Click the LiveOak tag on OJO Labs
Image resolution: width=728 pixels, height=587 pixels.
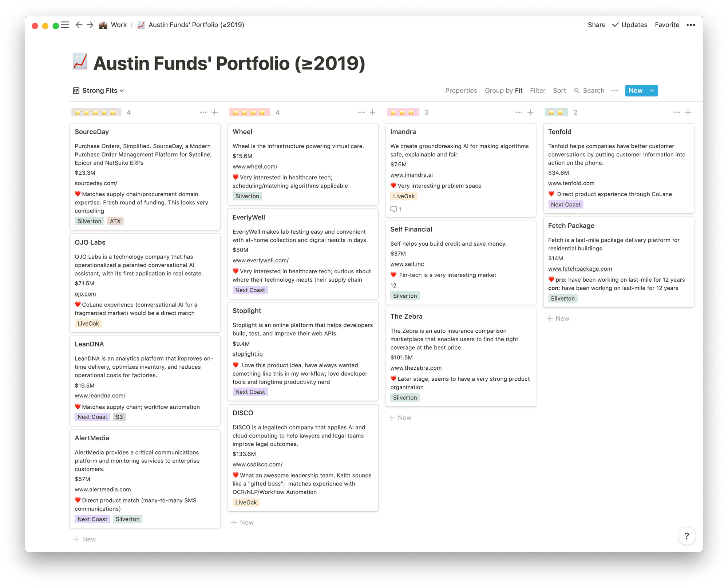(x=88, y=324)
